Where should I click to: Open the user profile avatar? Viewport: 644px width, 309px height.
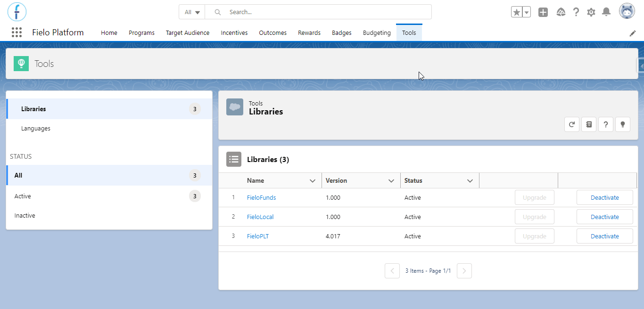pos(627,12)
